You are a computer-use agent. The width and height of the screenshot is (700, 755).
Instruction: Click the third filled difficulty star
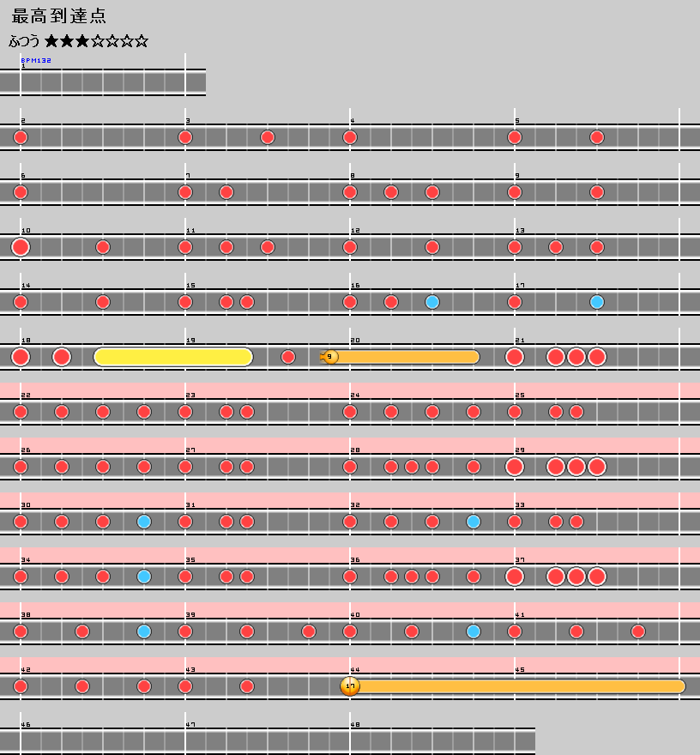click(x=81, y=41)
